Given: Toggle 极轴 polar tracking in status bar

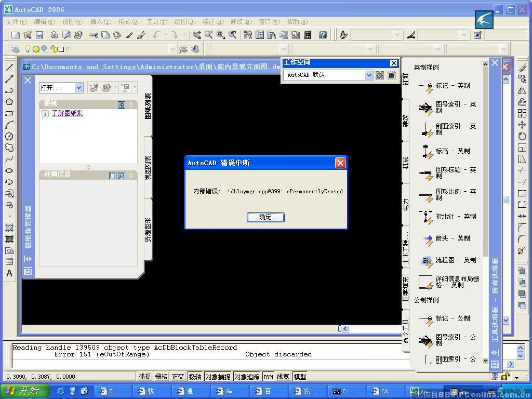Looking at the screenshot, I should pos(195,377).
